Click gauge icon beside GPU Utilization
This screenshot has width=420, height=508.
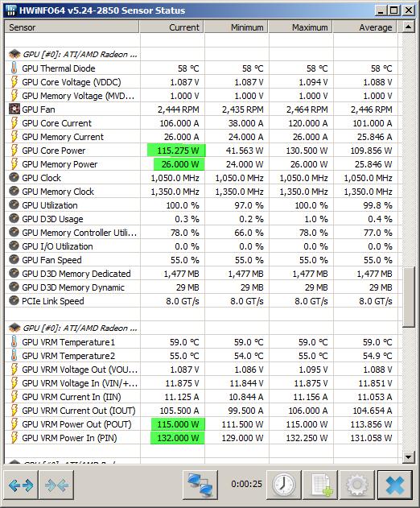[14, 204]
